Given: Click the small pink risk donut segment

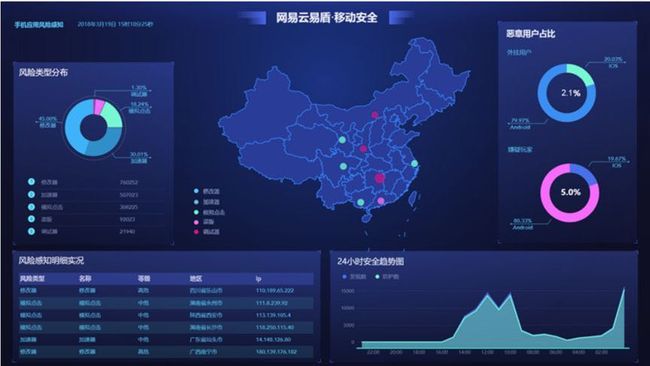Looking at the screenshot, I should tap(99, 106).
